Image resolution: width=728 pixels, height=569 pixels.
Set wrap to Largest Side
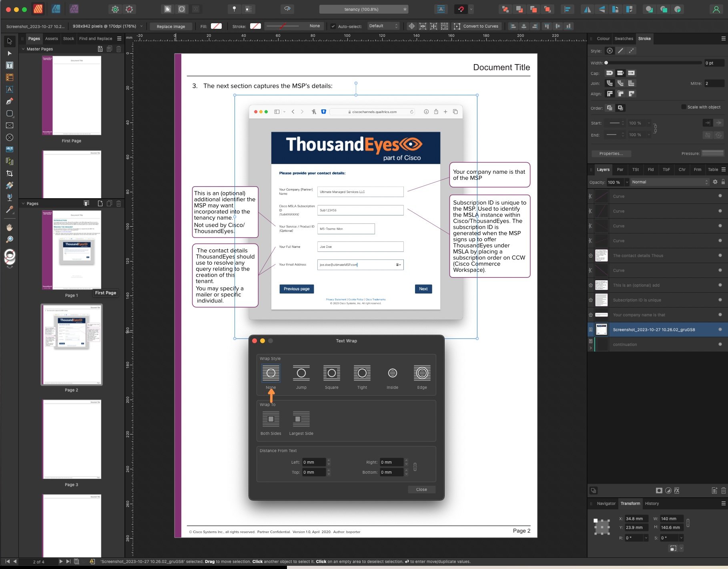(x=301, y=423)
